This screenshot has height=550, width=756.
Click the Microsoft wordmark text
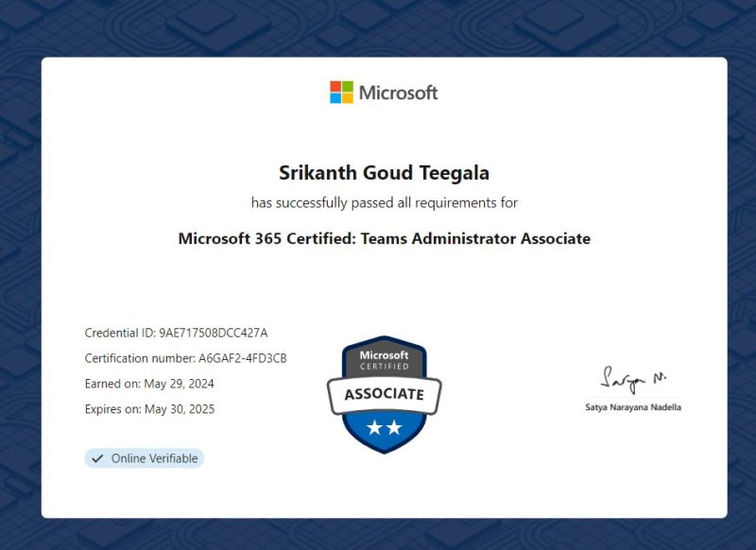coord(398,93)
